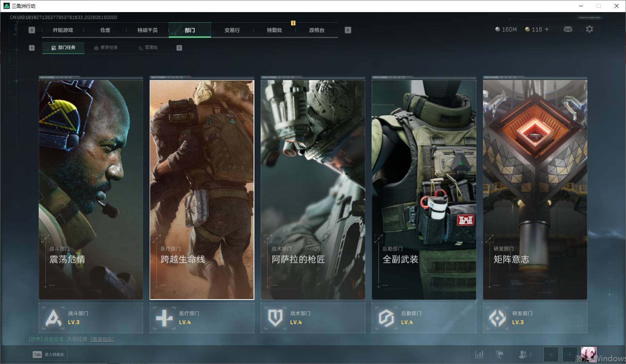Click the 医疗部门 LV.4 level panel
The image size is (626, 364).
point(202,318)
